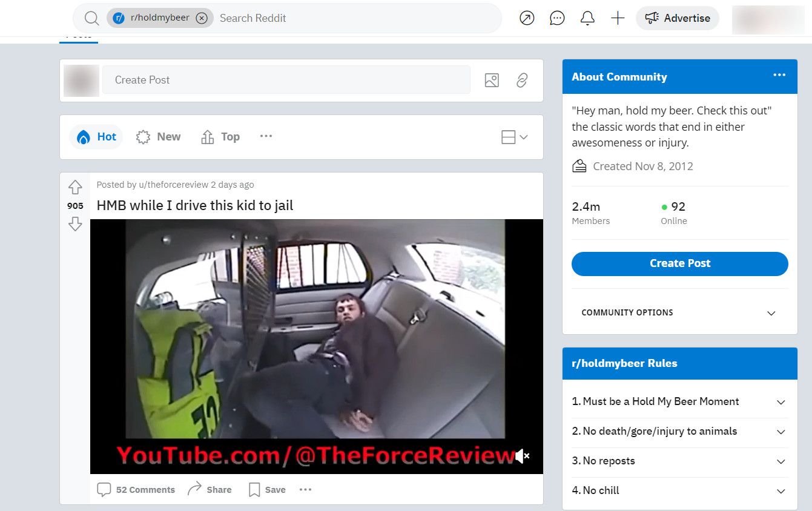Screen dimensions: 812x511
Task: Open the Popular arrow icon in header
Action: 527,18
